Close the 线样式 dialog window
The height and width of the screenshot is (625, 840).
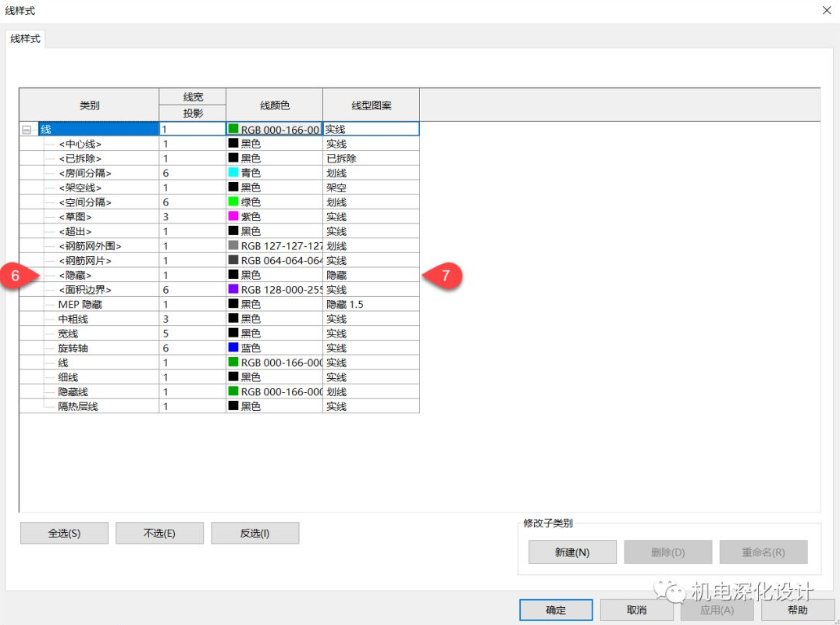coord(826,9)
